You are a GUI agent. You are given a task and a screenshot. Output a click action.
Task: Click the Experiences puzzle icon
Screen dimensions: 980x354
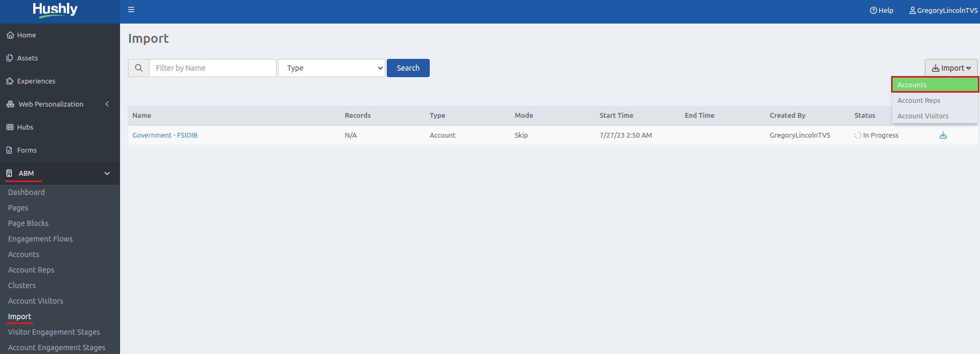tap(10, 81)
